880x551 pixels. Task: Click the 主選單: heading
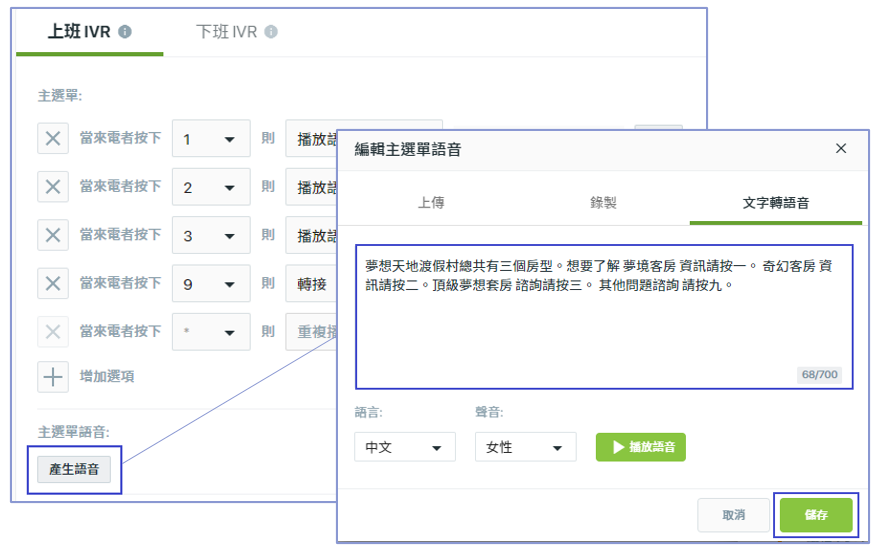59,96
